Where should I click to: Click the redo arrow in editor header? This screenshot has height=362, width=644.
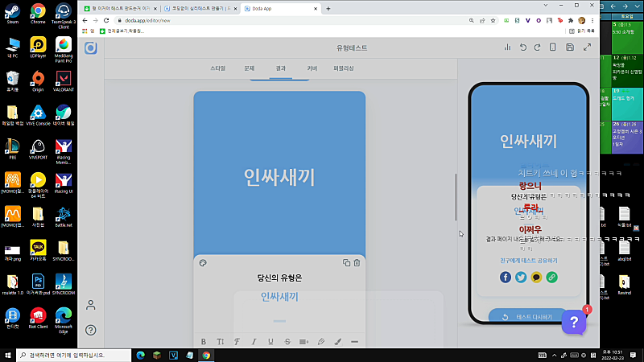point(537,47)
